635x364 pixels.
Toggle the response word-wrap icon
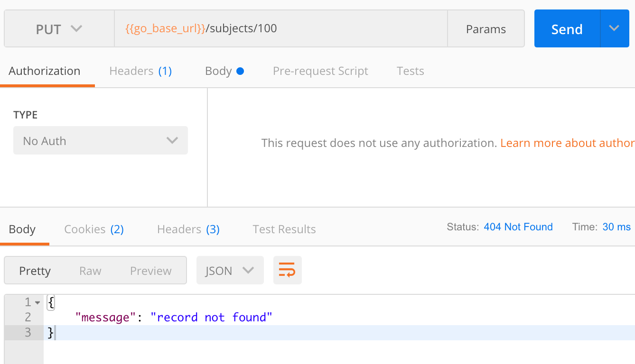click(x=287, y=271)
